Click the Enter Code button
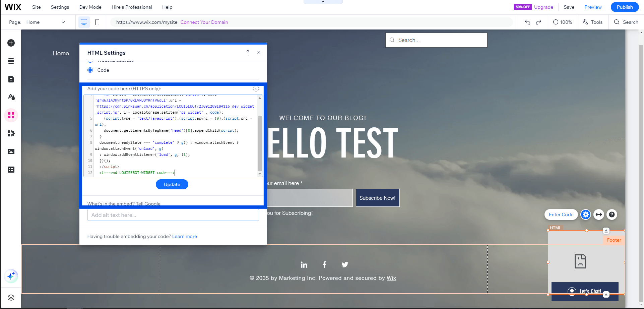 (x=561, y=214)
